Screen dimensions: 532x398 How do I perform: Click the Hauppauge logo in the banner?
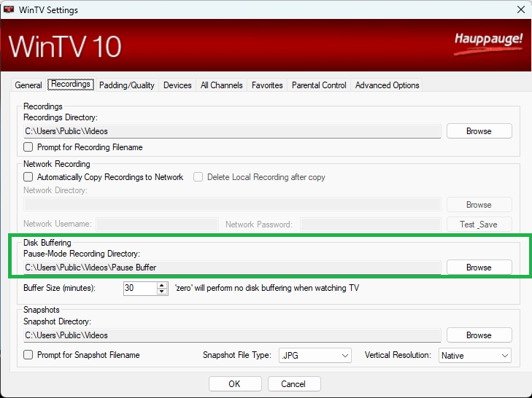point(488,39)
